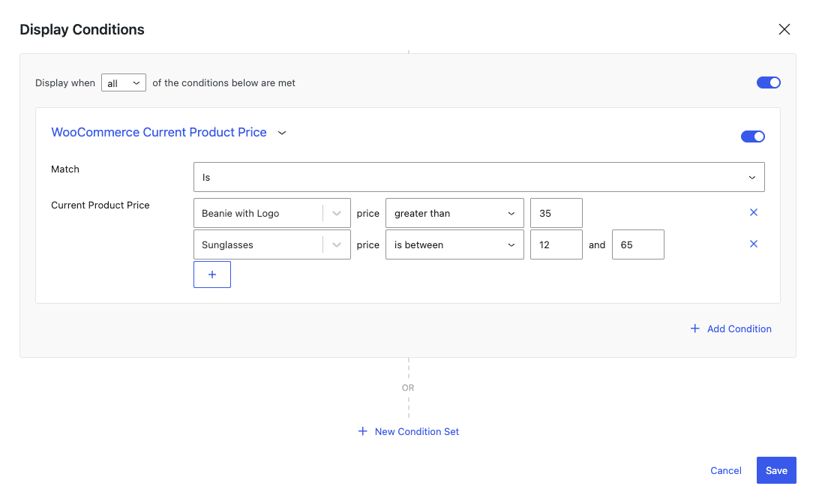
Task: Open the Match 'Is' dropdown
Action: (478, 177)
